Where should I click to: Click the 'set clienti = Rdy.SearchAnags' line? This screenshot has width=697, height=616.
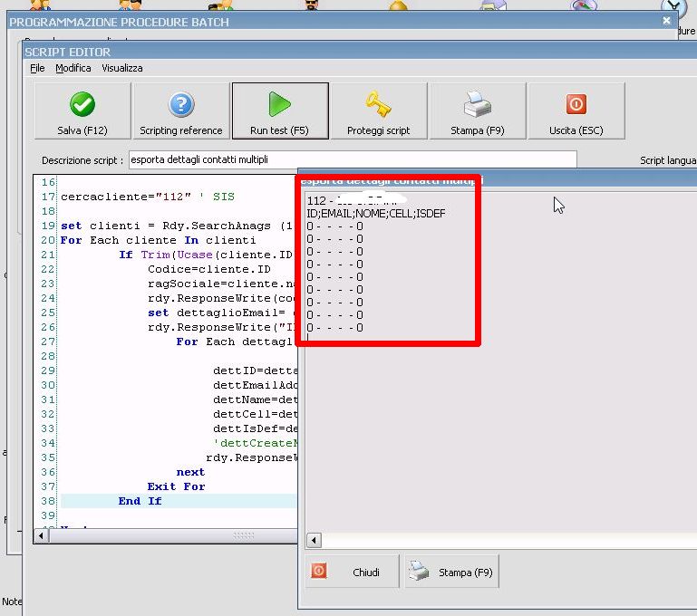tap(177, 226)
